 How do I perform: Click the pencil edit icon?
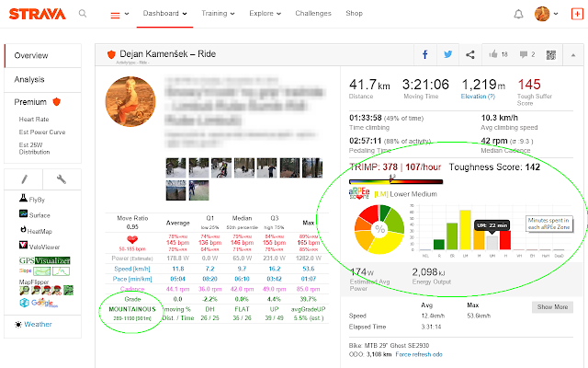[x=24, y=179]
